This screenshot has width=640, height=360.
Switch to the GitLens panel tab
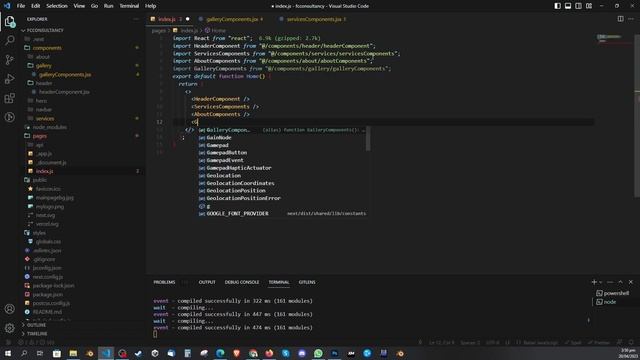[307, 282]
